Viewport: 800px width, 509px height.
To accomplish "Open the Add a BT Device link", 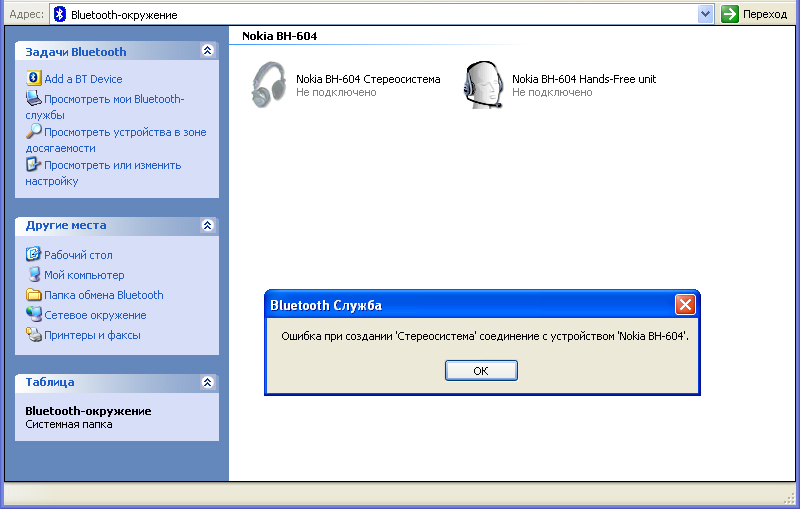I will (x=83, y=79).
